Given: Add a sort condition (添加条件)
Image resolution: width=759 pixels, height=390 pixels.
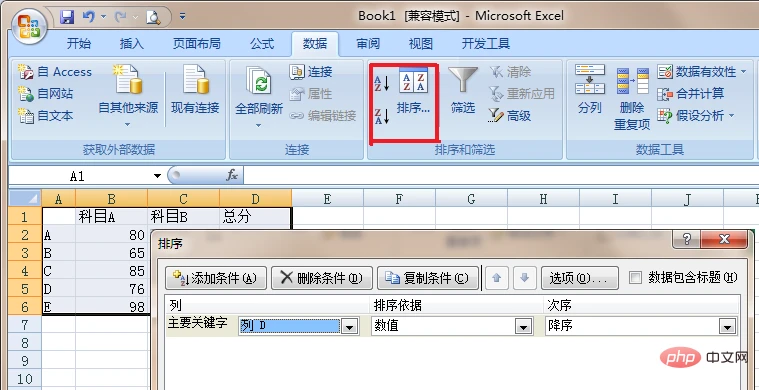Looking at the screenshot, I should coord(216,278).
